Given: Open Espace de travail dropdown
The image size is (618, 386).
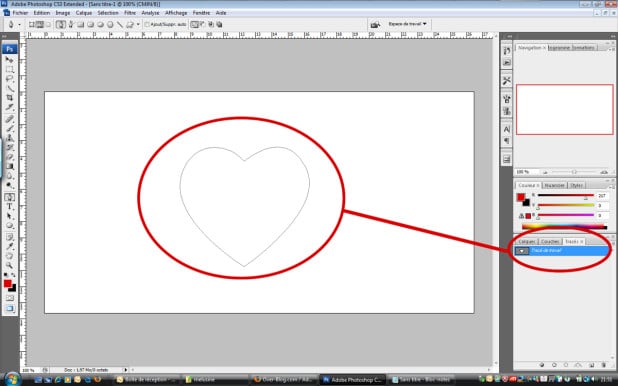Looking at the screenshot, I should click(x=407, y=24).
